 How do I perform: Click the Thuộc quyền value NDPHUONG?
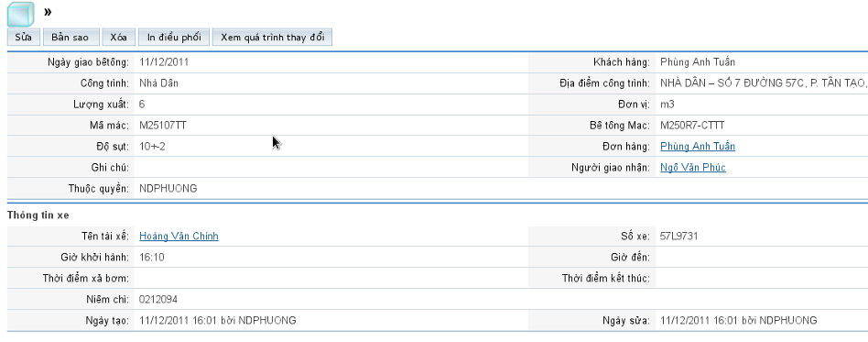168,189
